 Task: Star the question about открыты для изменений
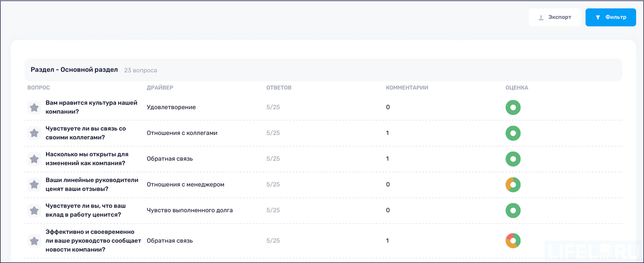click(34, 159)
